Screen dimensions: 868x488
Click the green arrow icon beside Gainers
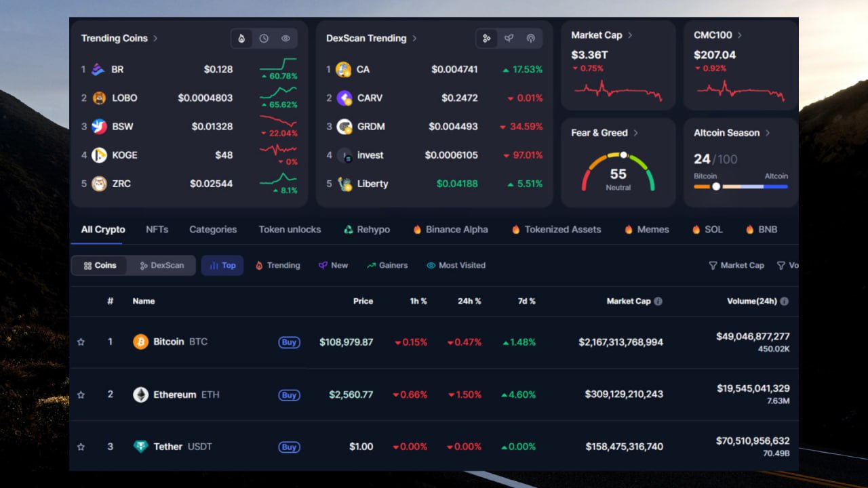click(371, 265)
